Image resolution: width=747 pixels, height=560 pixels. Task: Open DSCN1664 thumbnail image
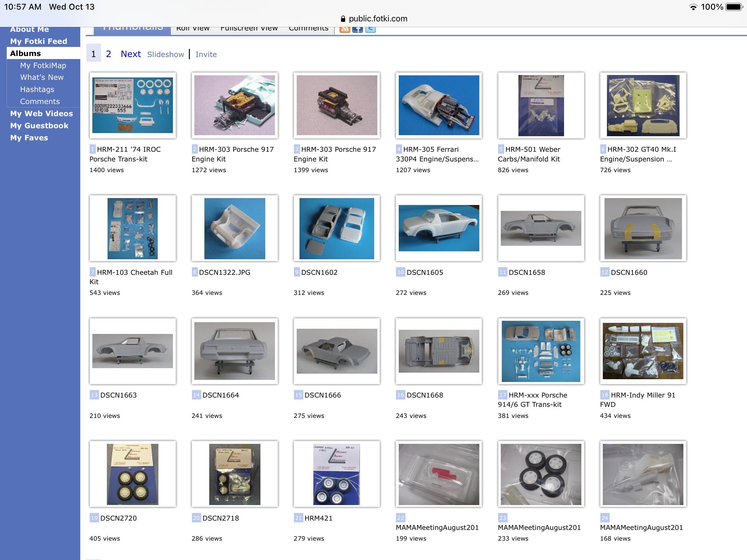click(x=234, y=351)
